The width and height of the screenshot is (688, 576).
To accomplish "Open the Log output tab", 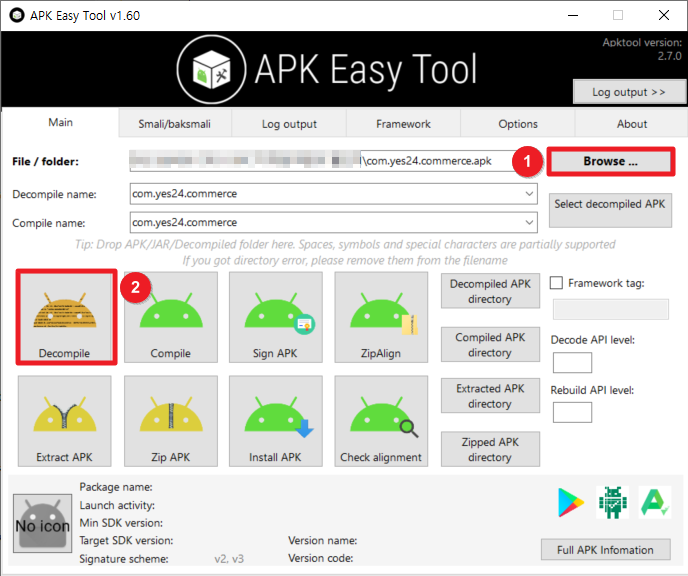I will click(289, 124).
